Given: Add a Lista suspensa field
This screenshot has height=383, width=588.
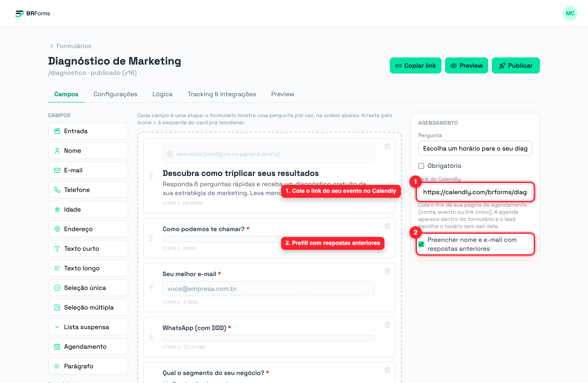Looking at the screenshot, I should coord(88,327).
